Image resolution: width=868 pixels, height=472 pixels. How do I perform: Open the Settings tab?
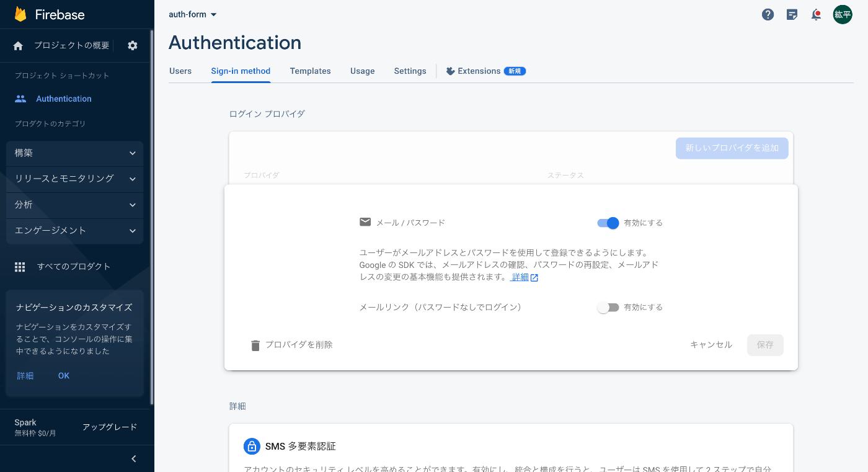pyautogui.click(x=410, y=71)
